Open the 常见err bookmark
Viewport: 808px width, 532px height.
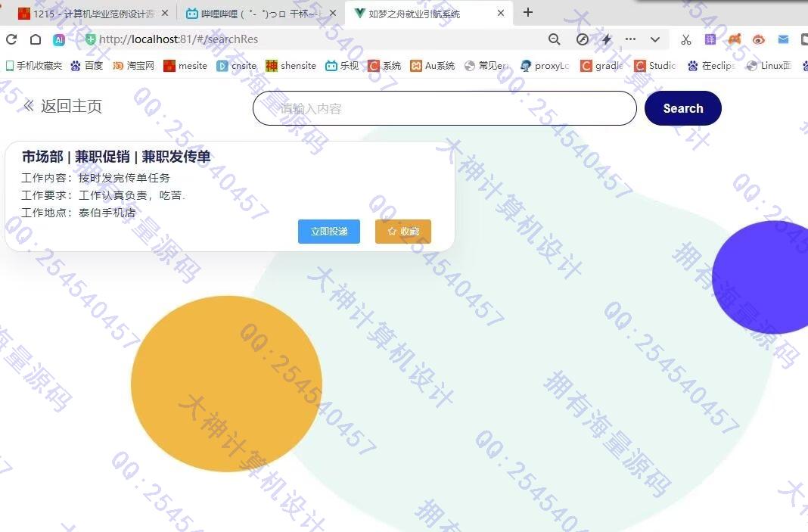pyautogui.click(x=487, y=66)
